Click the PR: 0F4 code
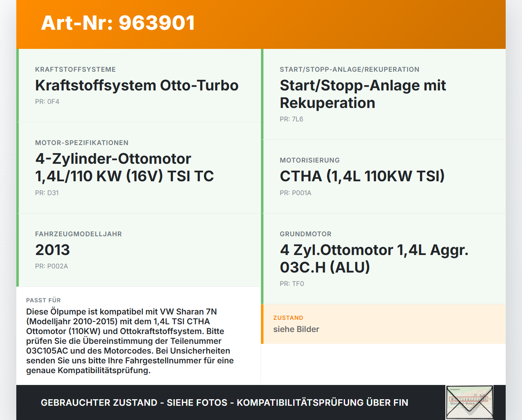 (47, 102)
